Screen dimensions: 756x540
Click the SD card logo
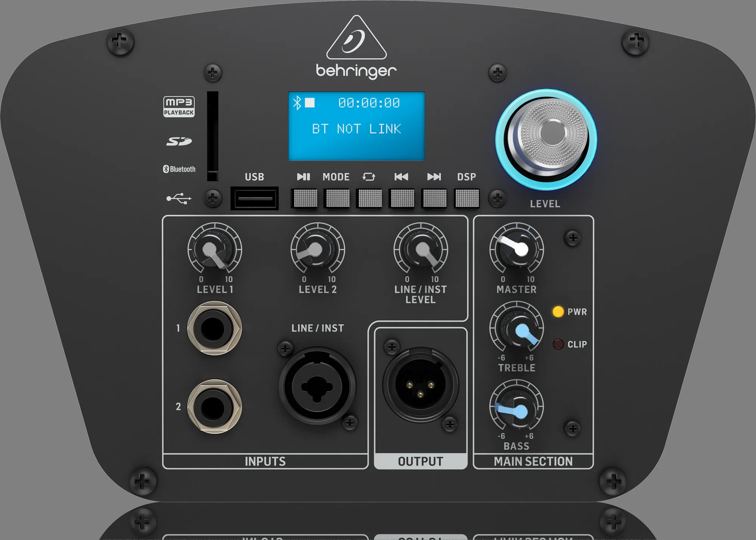coord(179,141)
